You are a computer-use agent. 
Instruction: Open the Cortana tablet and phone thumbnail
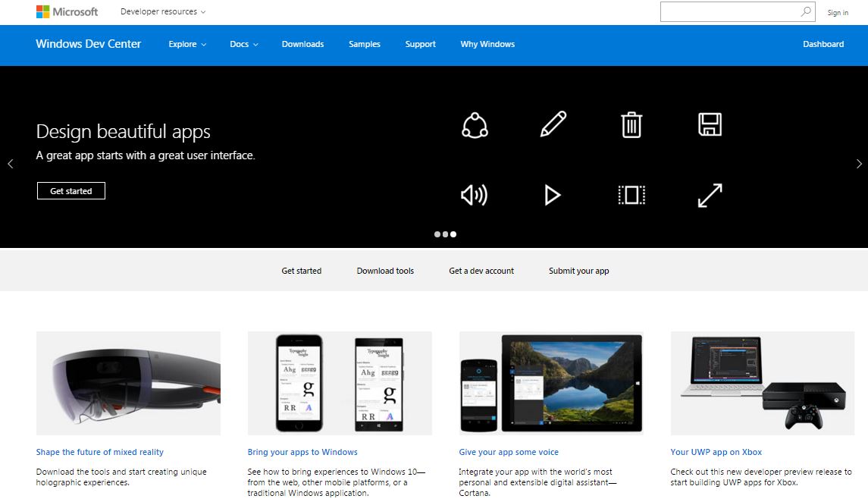[x=551, y=383]
